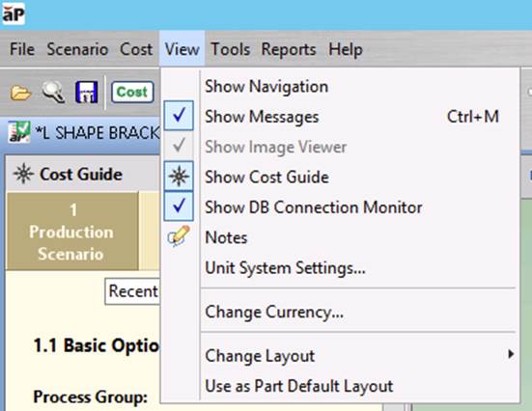532x411 pixels.
Task: Close the open View menu
Action: tap(182, 49)
